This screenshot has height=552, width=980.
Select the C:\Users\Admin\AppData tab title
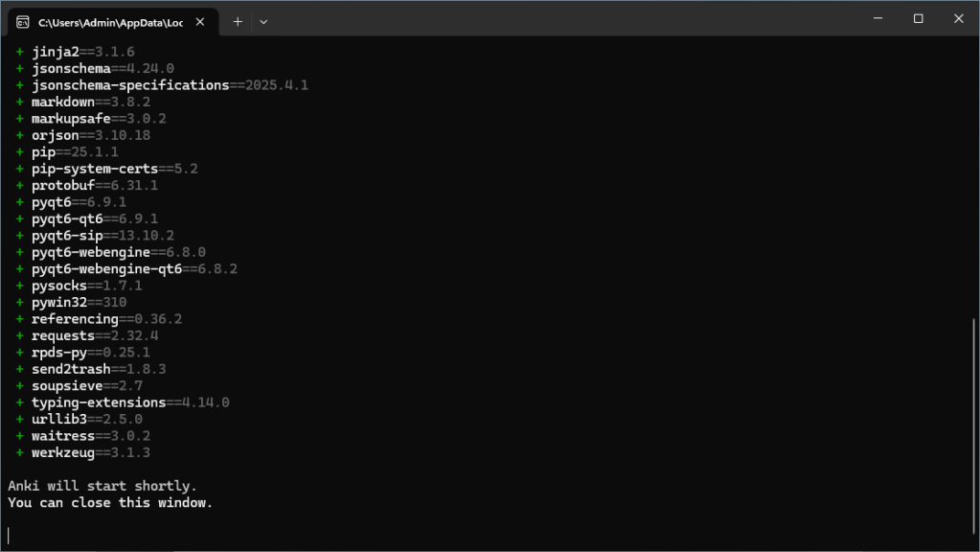click(110, 22)
